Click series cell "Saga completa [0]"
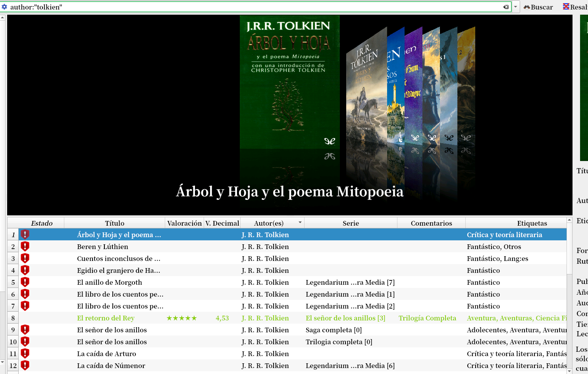 (334, 330)
